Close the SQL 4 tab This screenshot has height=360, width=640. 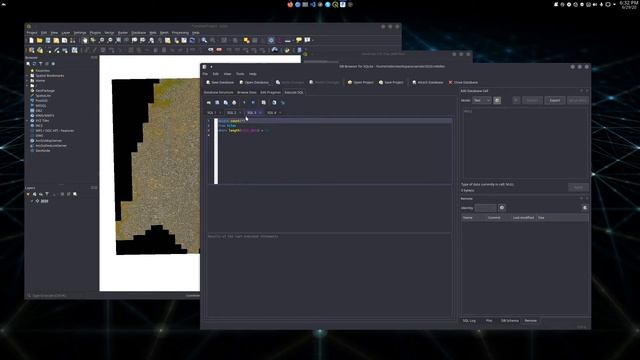point(280,113)
